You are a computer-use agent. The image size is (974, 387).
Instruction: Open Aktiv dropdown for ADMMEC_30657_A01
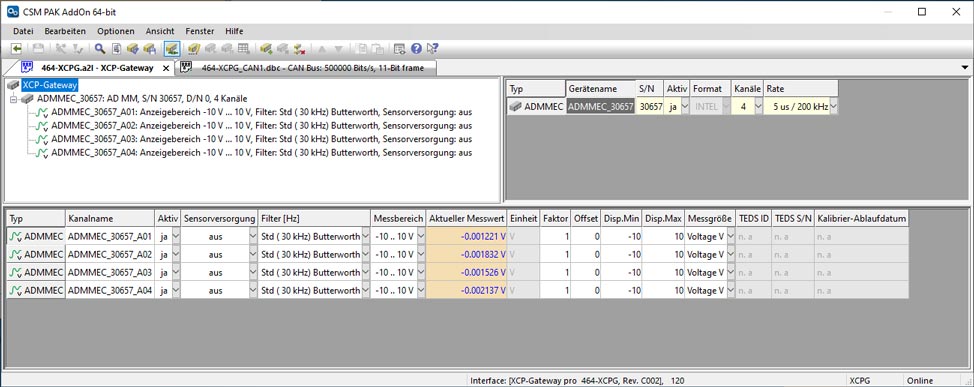(x=175, y=237)
